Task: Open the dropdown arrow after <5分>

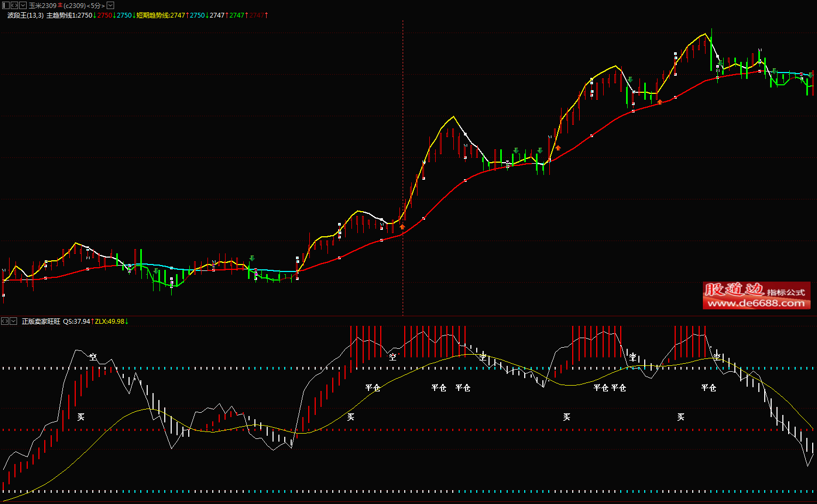Action: pyautogui.click(x=110, y=5)
